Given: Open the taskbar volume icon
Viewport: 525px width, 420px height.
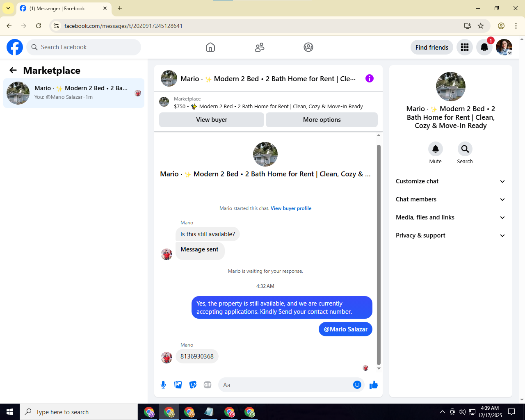Looking at the screenshot, I should (x=462, y=412).
